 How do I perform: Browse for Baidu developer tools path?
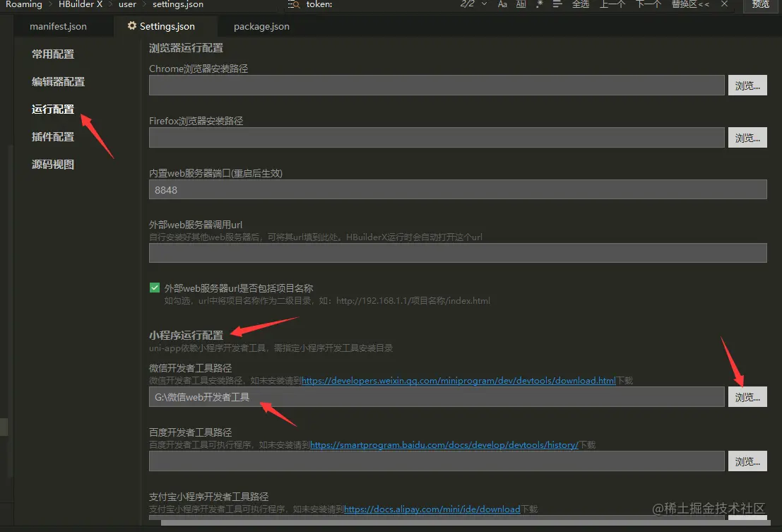(x=747, y=461)
